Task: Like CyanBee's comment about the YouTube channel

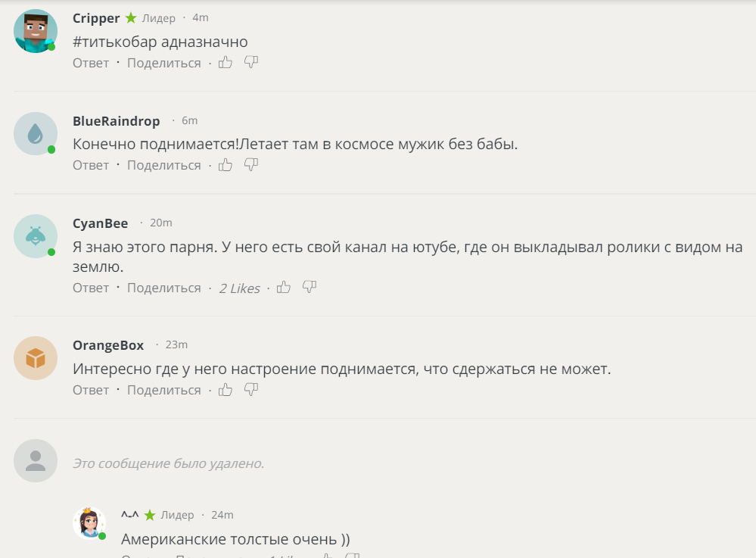Action: tap(284, 288)
